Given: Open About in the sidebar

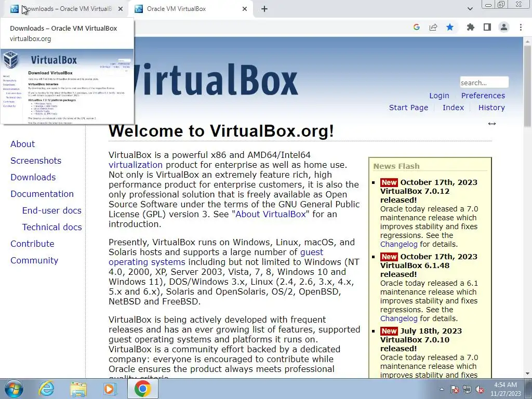Looking at the screenshot, I should 22,144.
